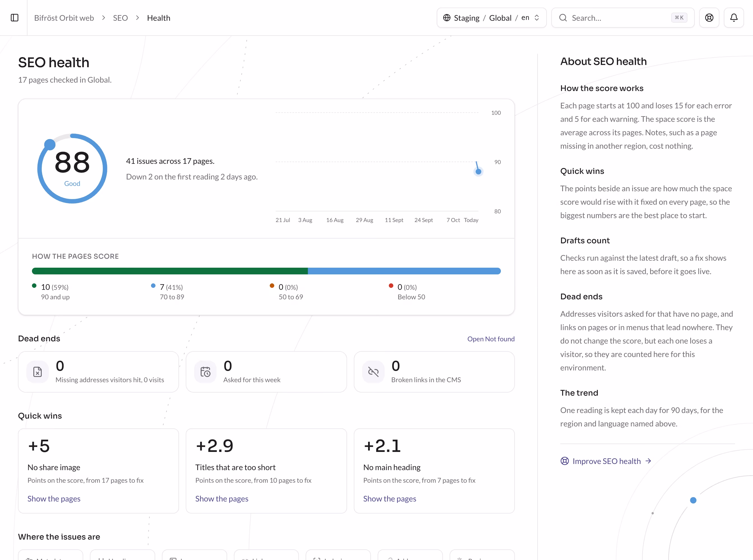Click the red dot for Below 50

391,285
